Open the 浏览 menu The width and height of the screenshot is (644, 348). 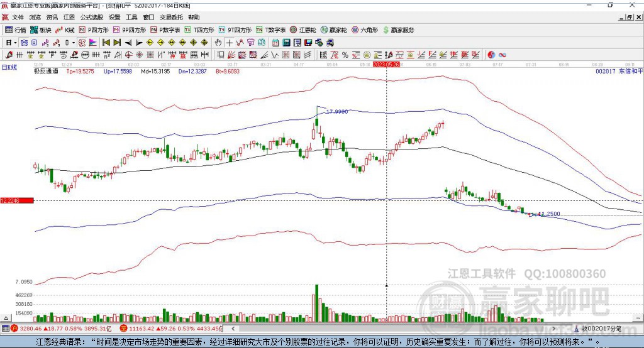click(x=35, y=17)
